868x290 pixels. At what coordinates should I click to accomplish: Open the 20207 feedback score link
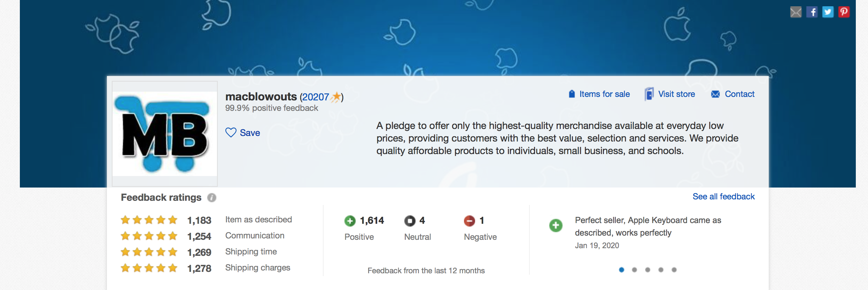(314, 97)
